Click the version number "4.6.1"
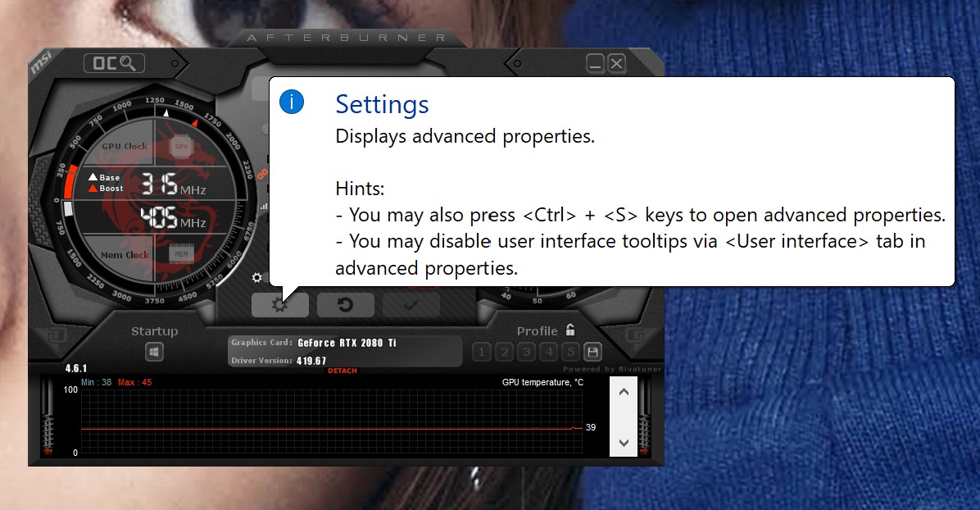 pyautogui.click(x=76, y=369)
